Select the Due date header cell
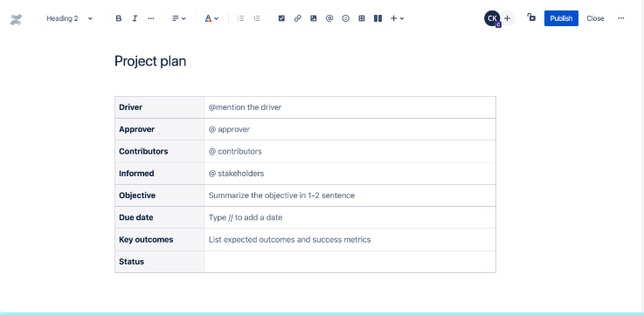 point(159,217)
